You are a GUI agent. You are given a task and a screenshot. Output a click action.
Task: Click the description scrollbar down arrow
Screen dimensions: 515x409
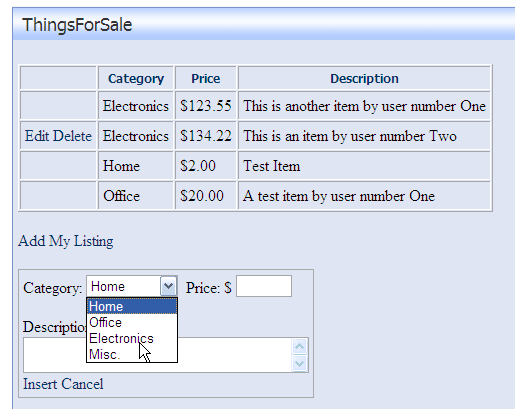click(299, 363)
